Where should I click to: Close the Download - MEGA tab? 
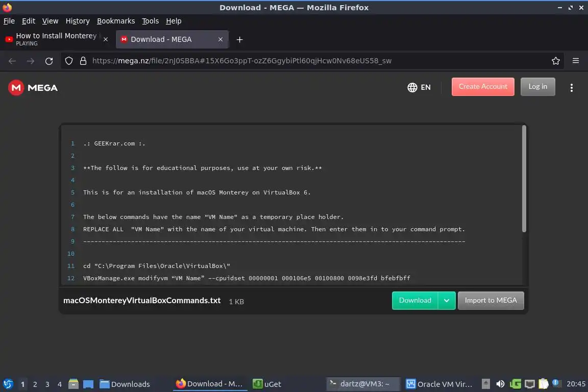[x=220, y=39]
